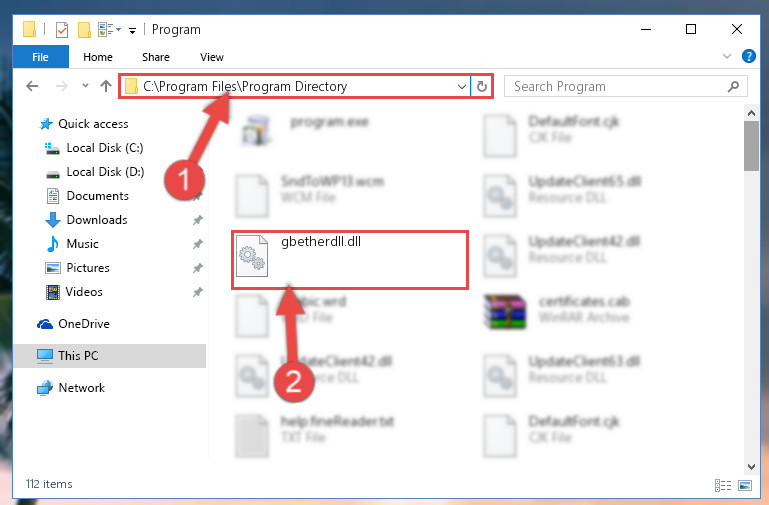This screenshot has height=505, width=769.
Task: Expand the address bar history dropdown
Action: point(461,86)
